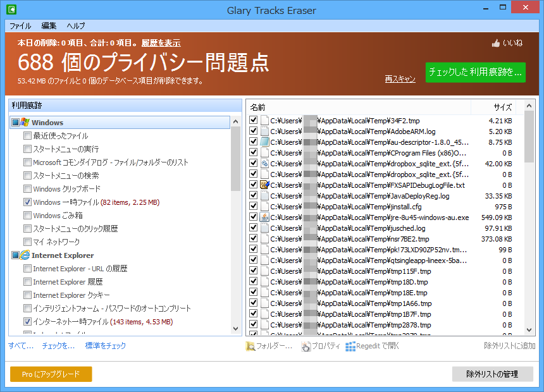This screenshot has width=544, height=392.
Task: Click the チェックを… link
Action: 58,345
